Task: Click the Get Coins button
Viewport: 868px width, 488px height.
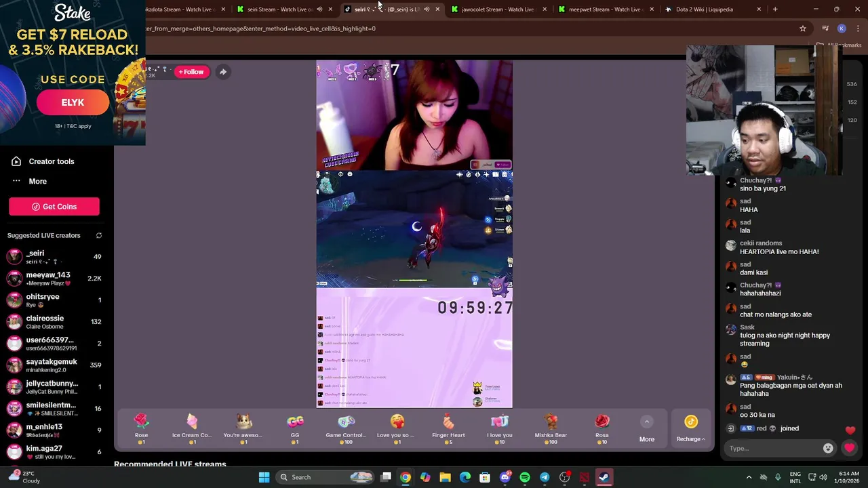Action: coord(54,207)
